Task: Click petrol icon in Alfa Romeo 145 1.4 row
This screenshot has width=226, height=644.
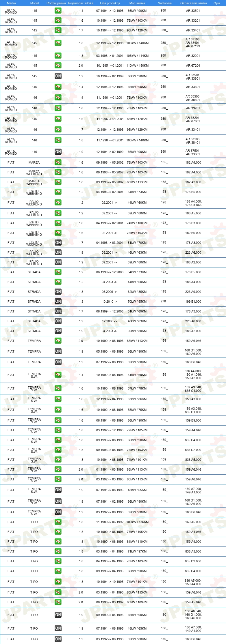Action: pyautogui.click(x=58, y=11)
